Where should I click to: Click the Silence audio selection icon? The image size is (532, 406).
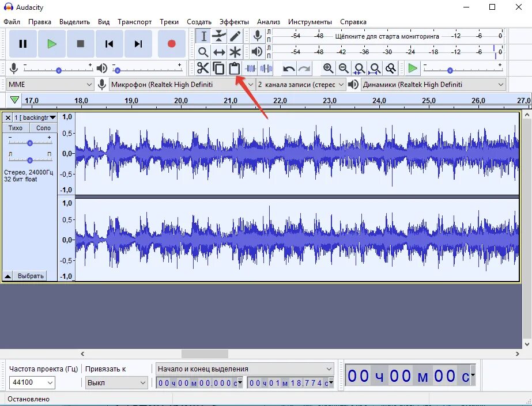266,69
